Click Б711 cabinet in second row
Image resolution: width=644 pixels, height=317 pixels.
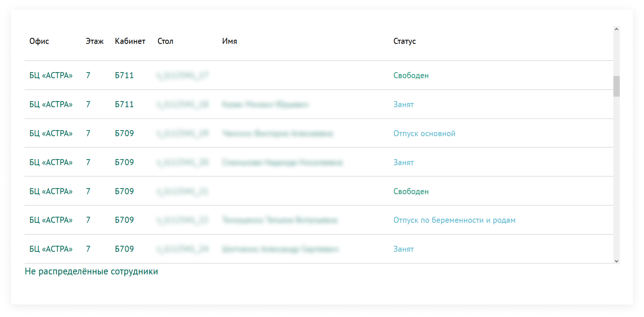point(124,104)
